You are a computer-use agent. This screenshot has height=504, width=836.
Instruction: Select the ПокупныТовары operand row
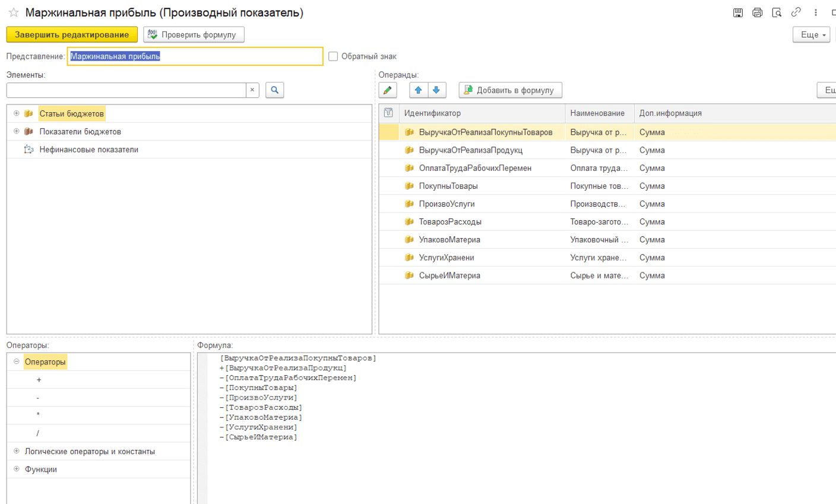(448, 186)
